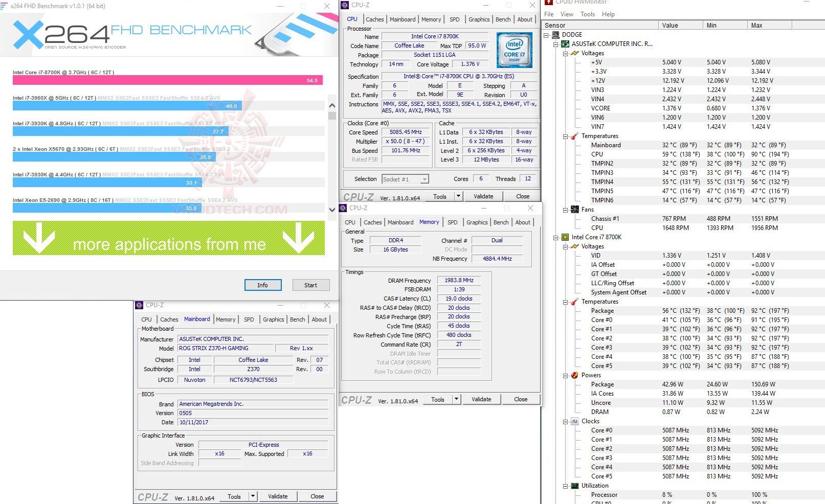
Task: Open About tab in the CPU-Z Memory-tab window
Action: (x=523, y=222)
